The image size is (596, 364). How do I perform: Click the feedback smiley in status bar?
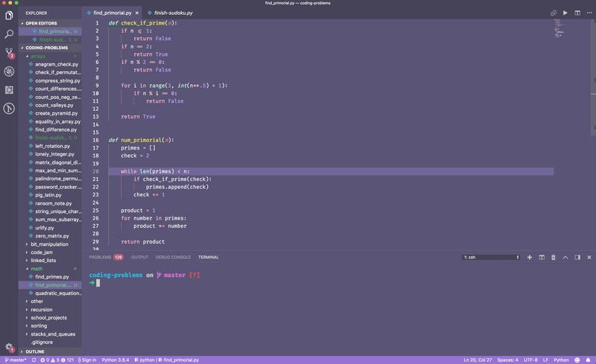[577, 360]
